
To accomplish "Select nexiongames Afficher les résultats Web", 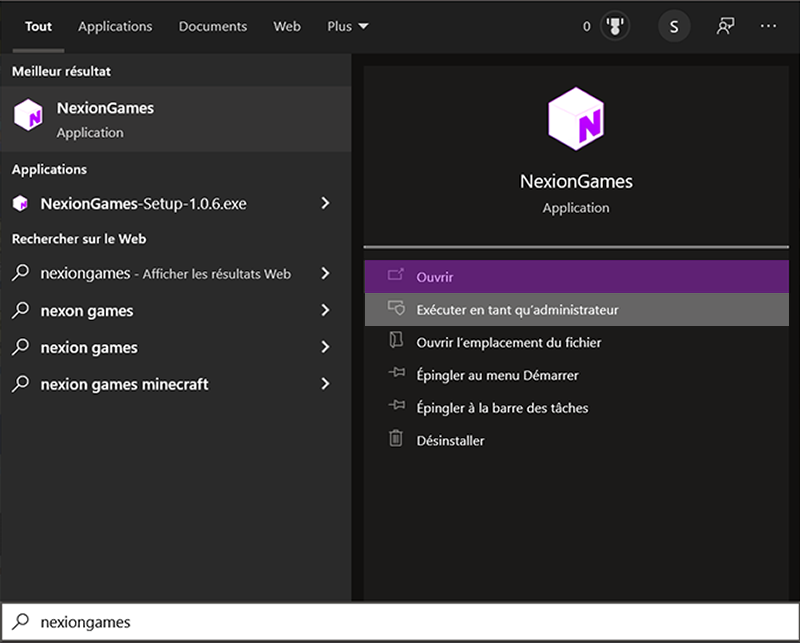I will click(x=176, y=273).
